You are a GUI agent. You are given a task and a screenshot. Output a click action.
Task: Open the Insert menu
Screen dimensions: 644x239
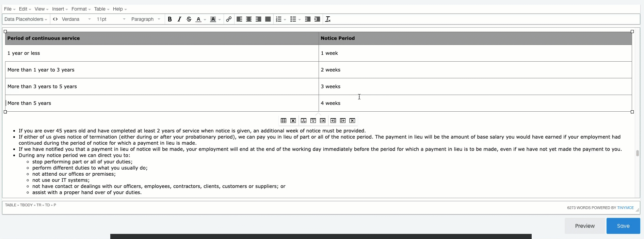click(x=60, y=9)
